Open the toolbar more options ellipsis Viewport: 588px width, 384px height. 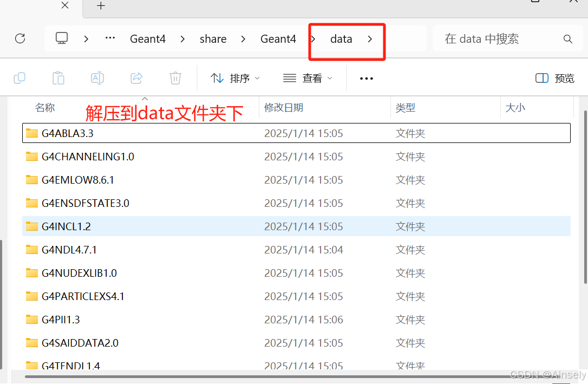[x=367, y=79]
